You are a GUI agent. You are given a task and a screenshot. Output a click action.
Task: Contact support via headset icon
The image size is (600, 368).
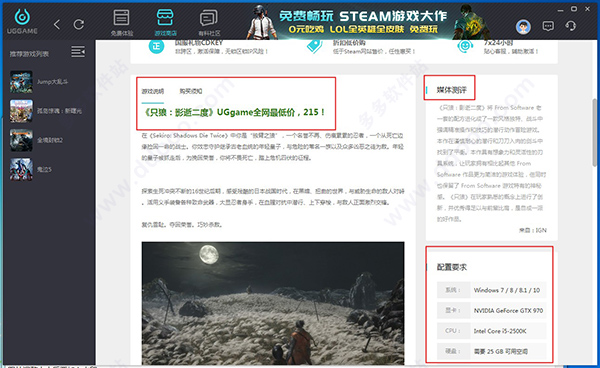[x=570, y=26]
